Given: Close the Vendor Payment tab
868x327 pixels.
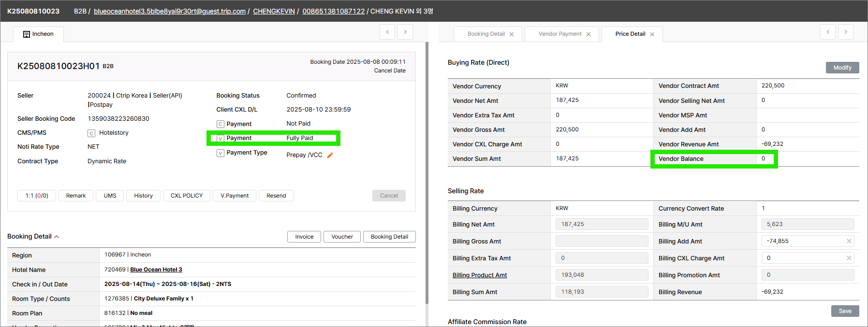Looking at the screenshot, I should point(588,34).
